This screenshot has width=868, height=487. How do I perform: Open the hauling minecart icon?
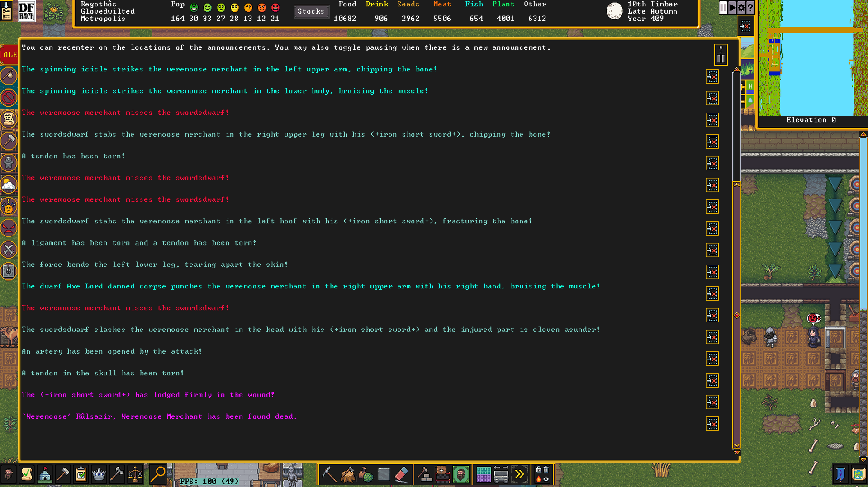pyautogui.click(x=501, y=474)
